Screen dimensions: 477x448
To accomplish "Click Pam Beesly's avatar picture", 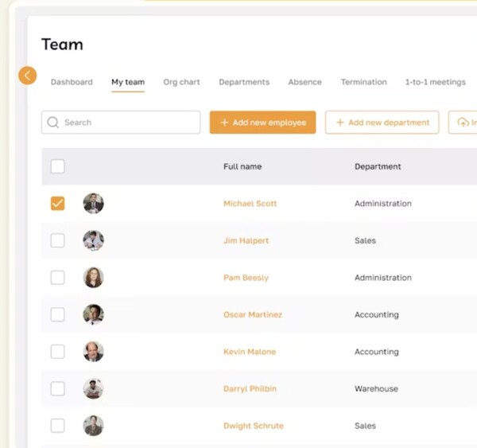I will coord(93,278).
